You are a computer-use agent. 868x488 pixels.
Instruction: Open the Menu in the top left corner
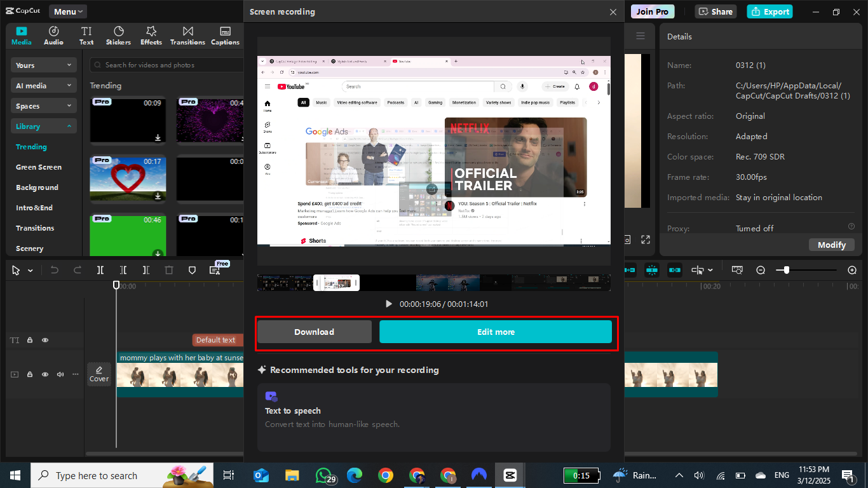[67, 11]
